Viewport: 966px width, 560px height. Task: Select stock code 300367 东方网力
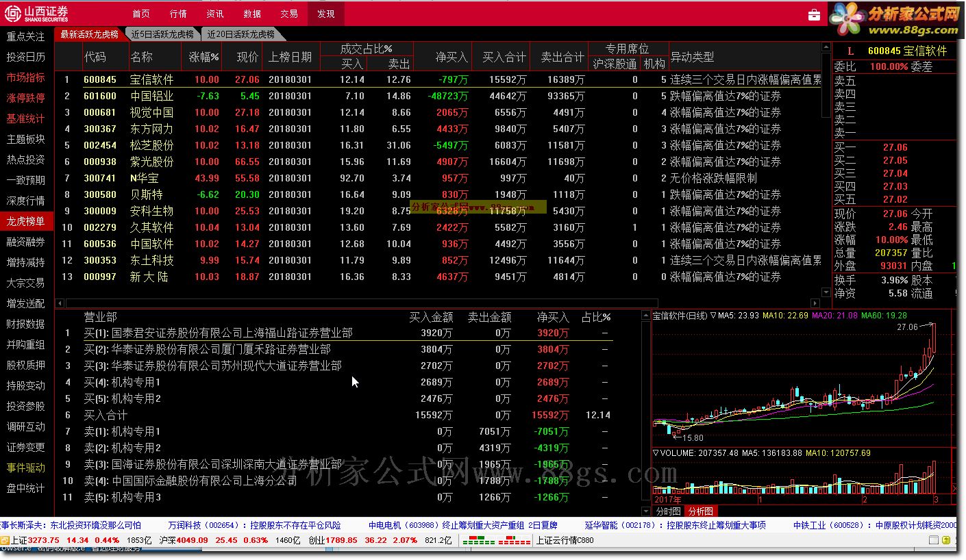438,129
